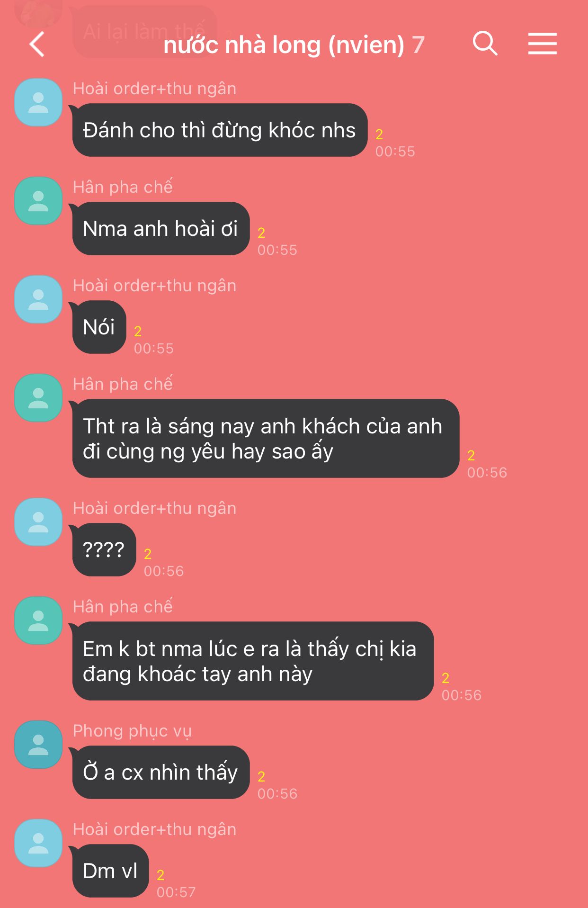Tap the 'Tht ra là sáng nay' message

pyautogui.click(x=266, y=439)
